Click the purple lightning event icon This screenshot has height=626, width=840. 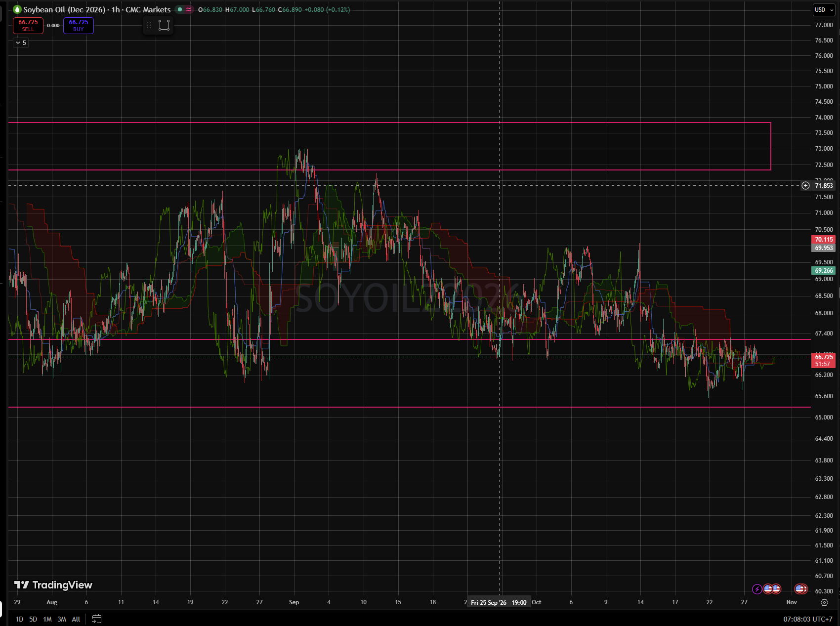pyautogui.click(x=757, y=589)
